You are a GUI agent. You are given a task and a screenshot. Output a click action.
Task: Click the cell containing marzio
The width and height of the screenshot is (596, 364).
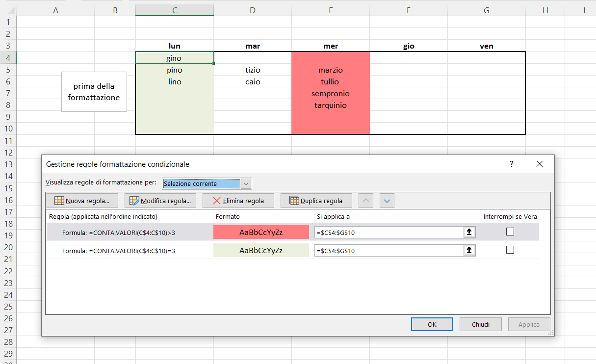pyautogui.click(x=331, y=70)
